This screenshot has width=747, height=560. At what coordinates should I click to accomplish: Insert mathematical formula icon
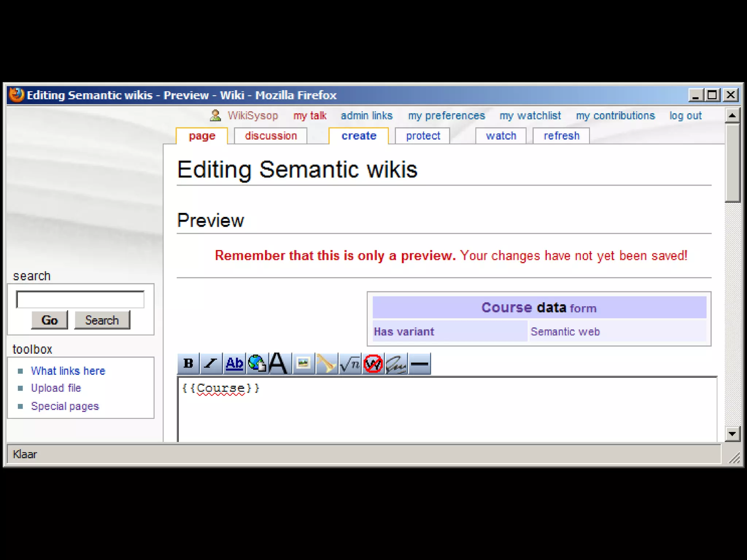pos(349,363)
